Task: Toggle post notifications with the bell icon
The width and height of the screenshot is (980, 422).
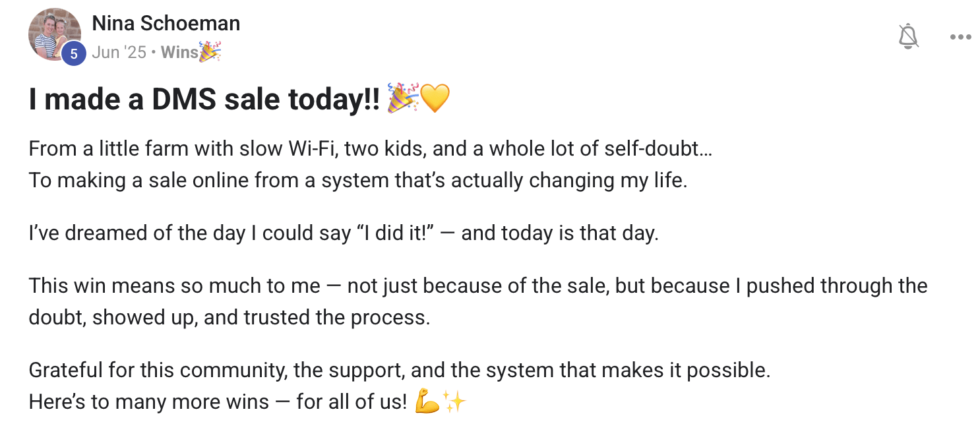Action: click(x=908, y=37)
